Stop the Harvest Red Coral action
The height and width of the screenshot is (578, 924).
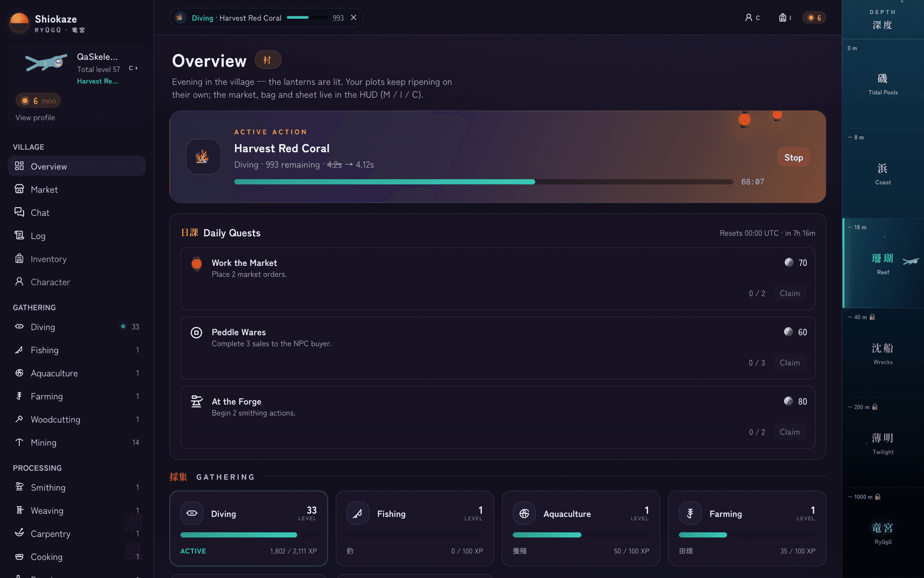794,158
